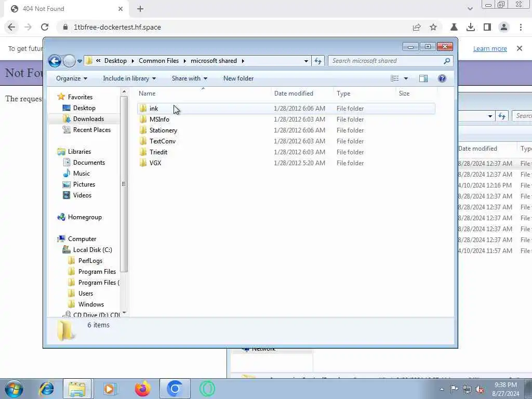This screenshot has width=532, height=399.
Task: Click microsoft shared in the breadcrumb path
Action: click(214, 61)
